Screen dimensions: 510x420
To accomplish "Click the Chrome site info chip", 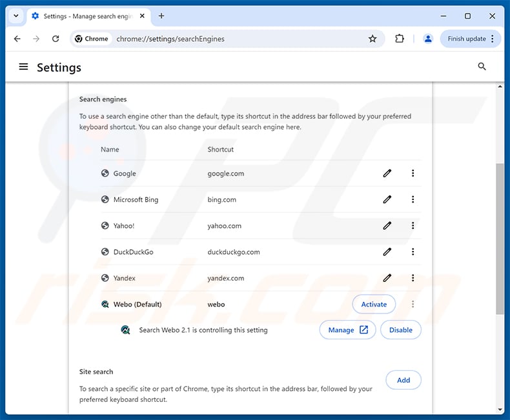I will point(92,39).
